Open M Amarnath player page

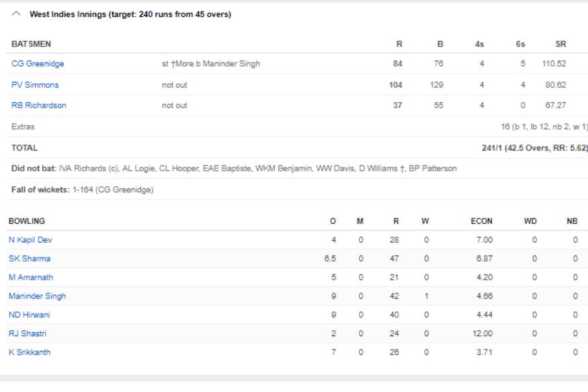tap(32, 277)
